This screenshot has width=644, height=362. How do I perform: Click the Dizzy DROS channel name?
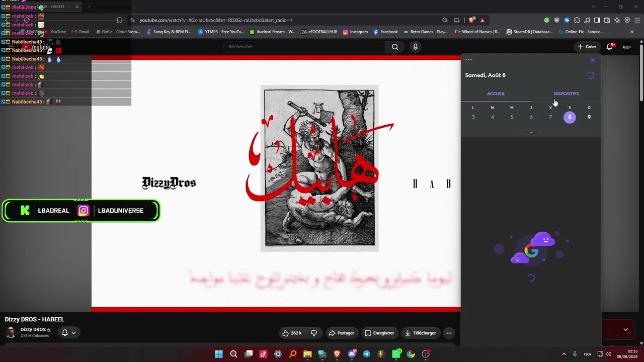click(33, 330)
